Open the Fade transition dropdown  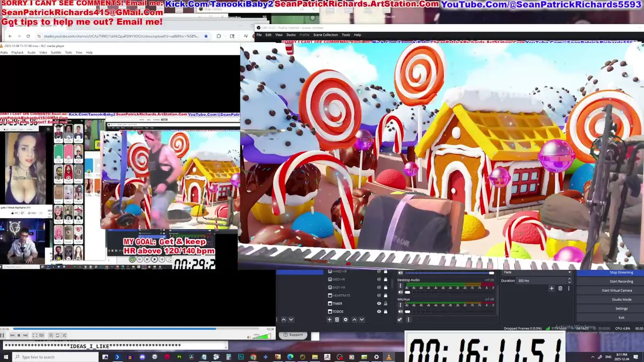537,273
